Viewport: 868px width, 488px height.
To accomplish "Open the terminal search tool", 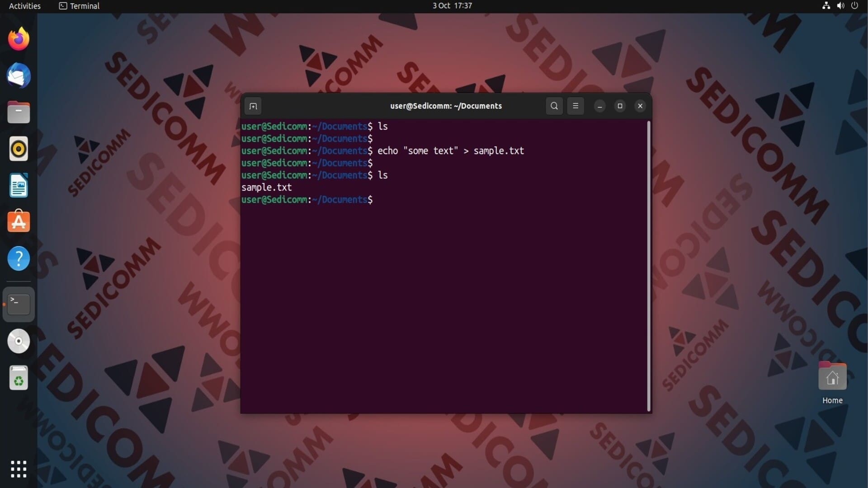I will (x=554, y=106).
